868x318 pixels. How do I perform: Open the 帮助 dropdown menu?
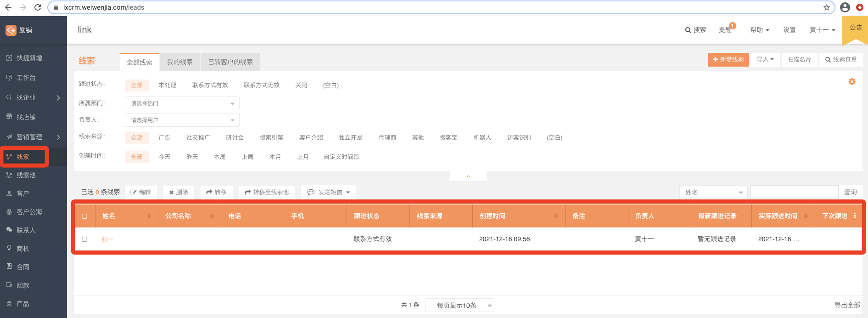tap(760, 30)
